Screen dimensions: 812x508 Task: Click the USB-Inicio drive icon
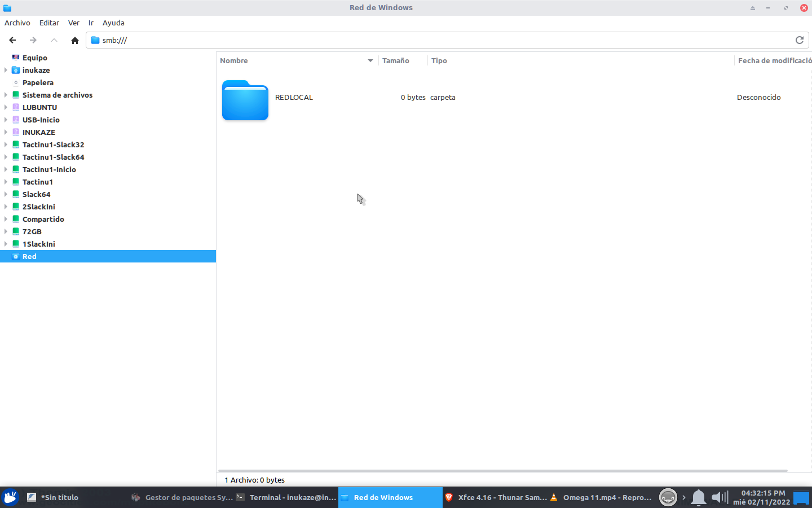(16, 120)
